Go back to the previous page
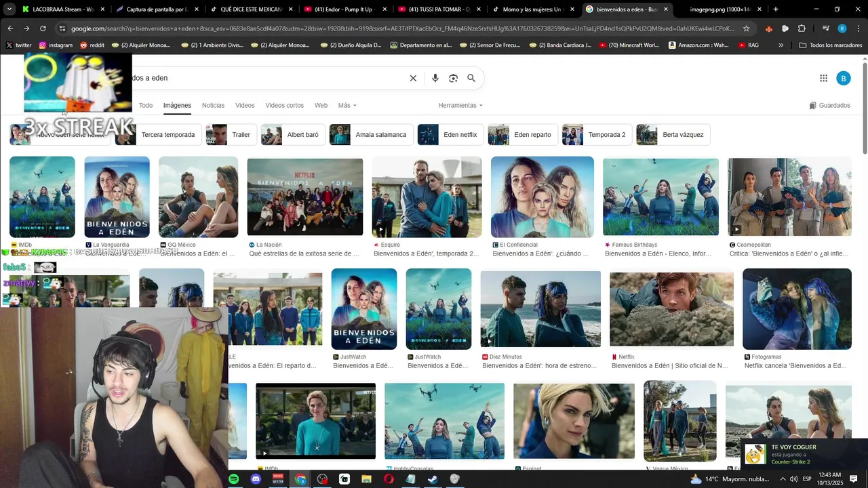The height and width of the screenshot is (488, 868). click(x=10, y=28)
